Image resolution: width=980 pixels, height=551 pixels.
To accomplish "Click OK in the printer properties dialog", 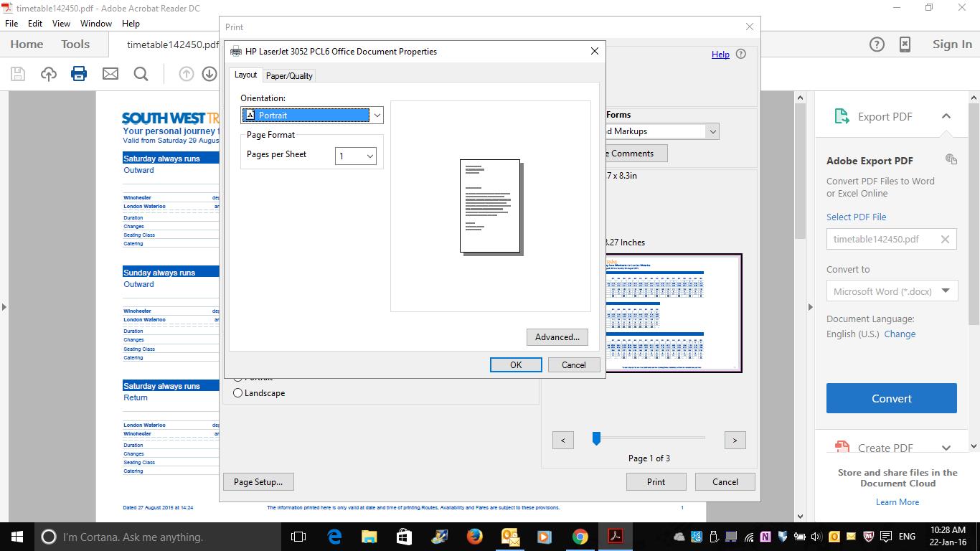I will 515,365.
